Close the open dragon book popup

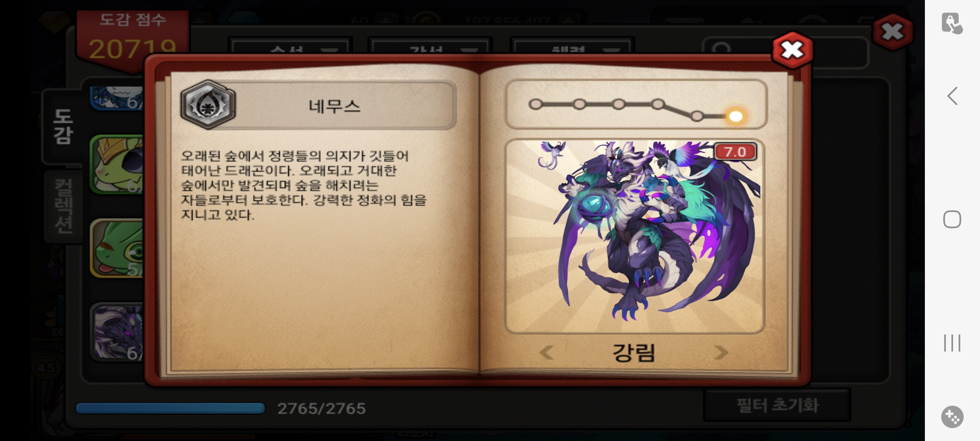pos(792,50)
